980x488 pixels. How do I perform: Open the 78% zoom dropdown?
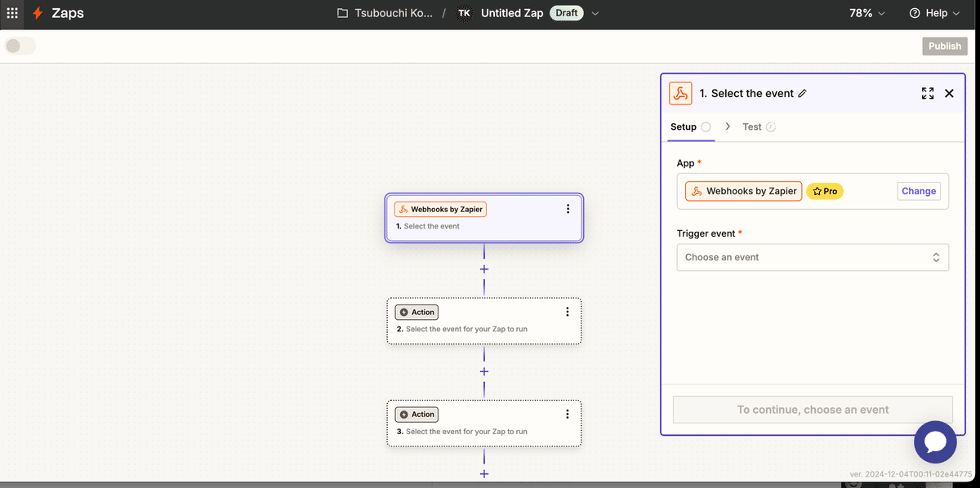coord(866,13)
